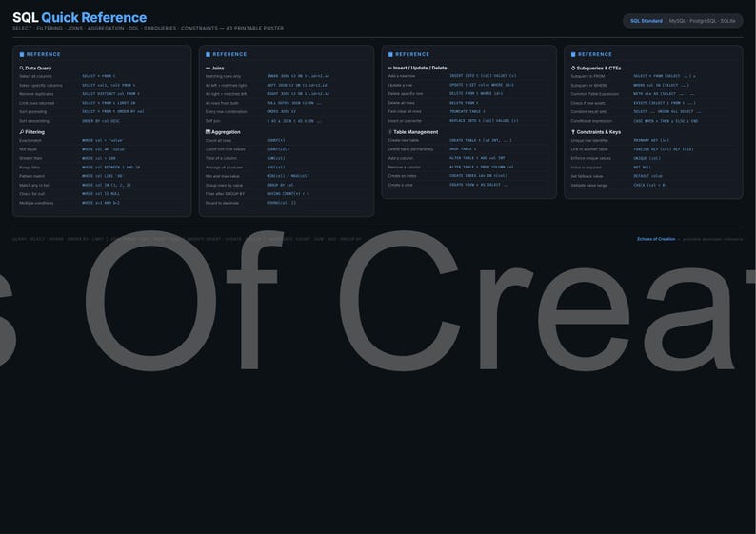Click the 'Count all rows' row label
Image resolution: width=756 pixels, height=534 pixels.
click(218, 140)
